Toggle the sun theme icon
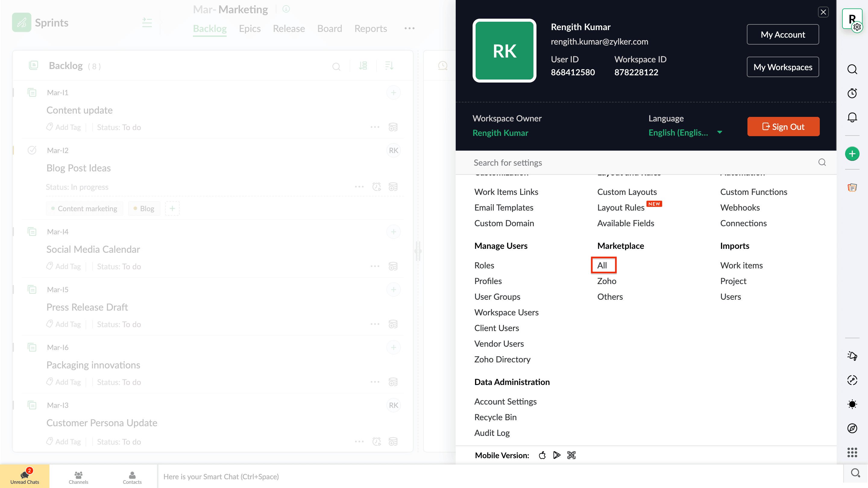 tap(852, 404)
